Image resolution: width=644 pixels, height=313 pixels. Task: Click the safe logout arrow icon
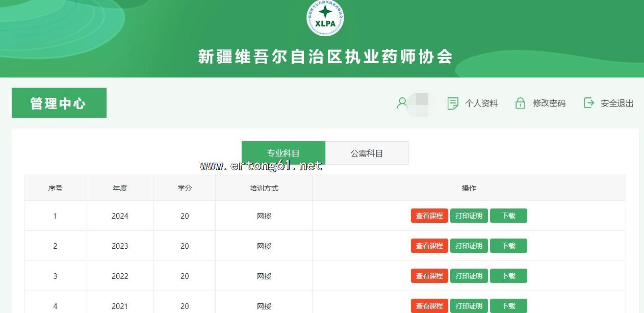coord(588,103)
